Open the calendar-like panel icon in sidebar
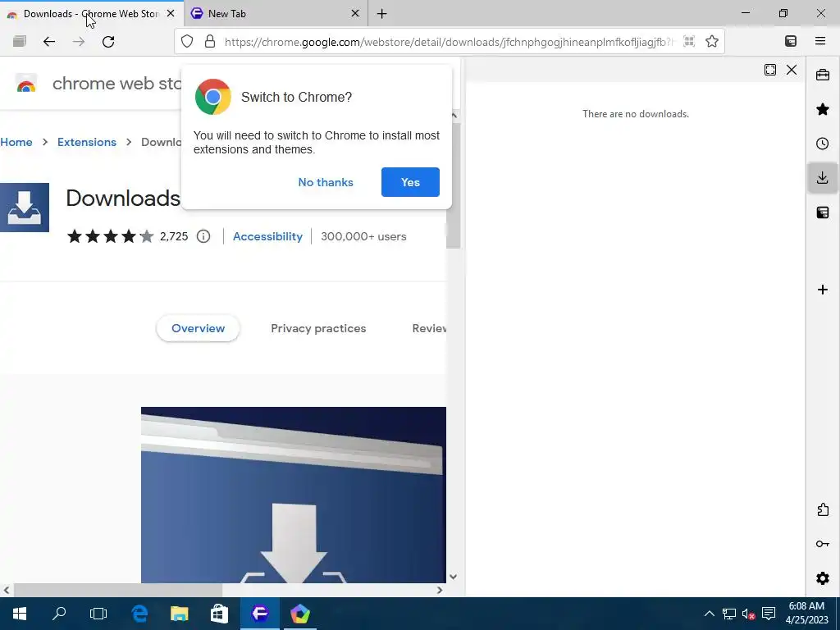This screenshot has height=630, width=840. (x=823, y=212)
